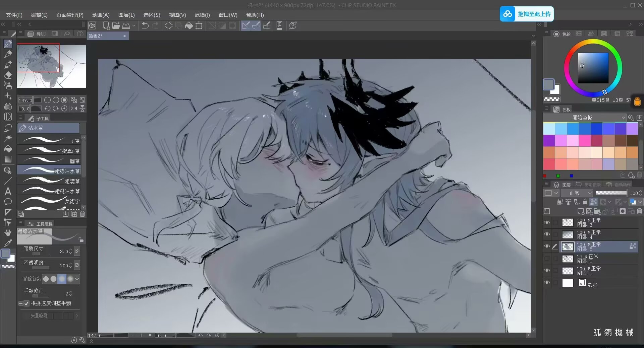Image resolution: width=644 pixels, height=348 pixels.
Task: Select the Text tool A icon
Action: [x=8, y=191]
